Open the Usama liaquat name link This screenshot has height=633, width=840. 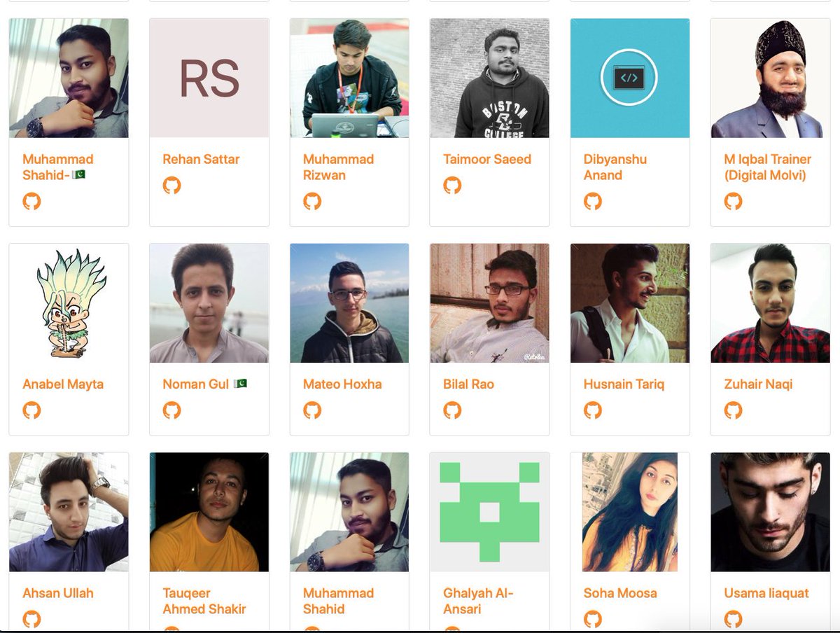click(766, 593)
